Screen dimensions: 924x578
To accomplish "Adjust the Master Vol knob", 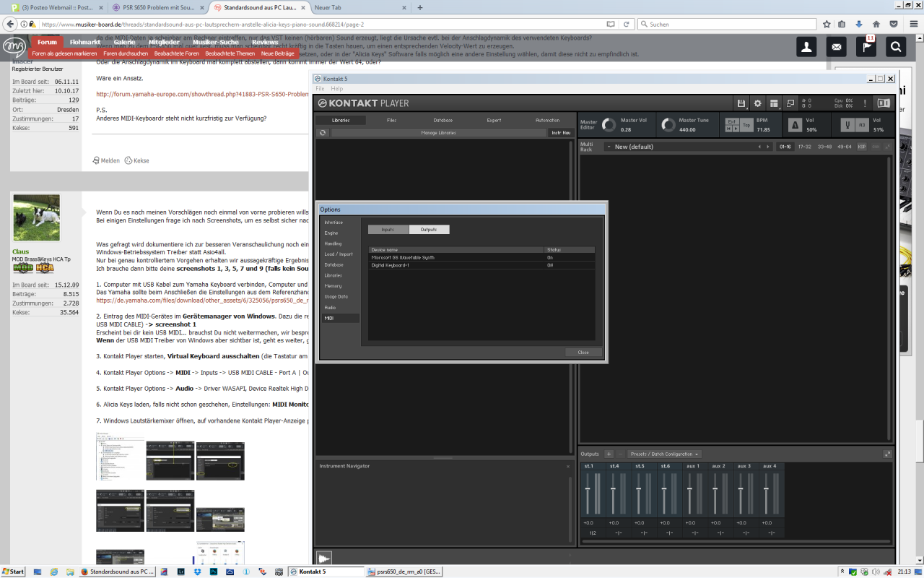I will 609,125.
